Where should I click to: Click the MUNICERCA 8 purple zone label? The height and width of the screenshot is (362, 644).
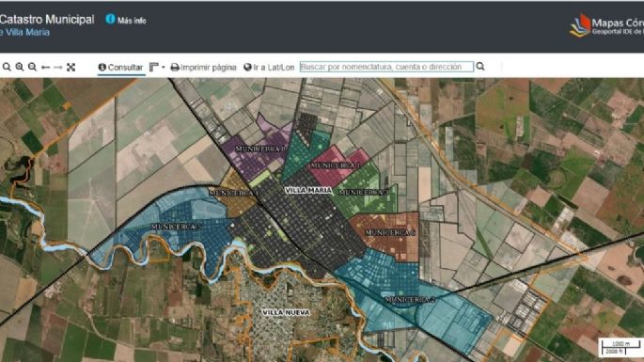pos(260,150)
